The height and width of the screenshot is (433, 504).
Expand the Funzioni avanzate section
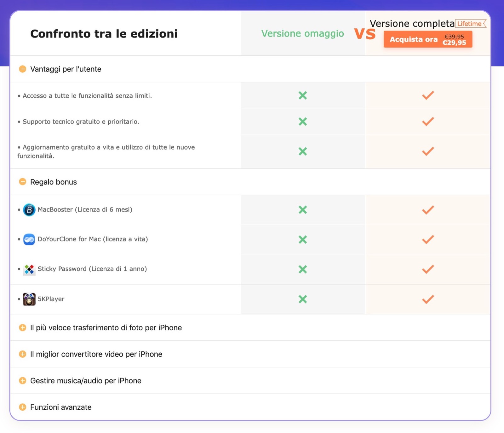23,407
